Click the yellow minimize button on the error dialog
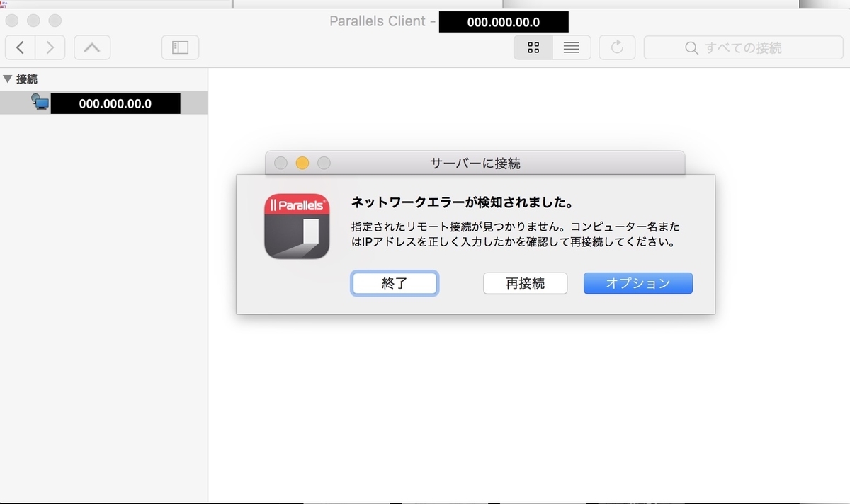This screenshot has width=850, height=504. 302,163
